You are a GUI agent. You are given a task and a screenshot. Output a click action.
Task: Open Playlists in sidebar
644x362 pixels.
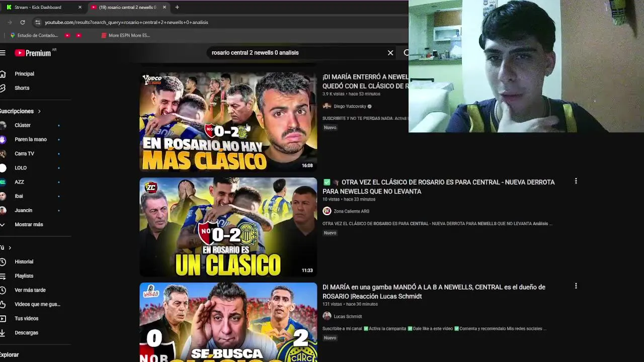click(x=24, y=276)
